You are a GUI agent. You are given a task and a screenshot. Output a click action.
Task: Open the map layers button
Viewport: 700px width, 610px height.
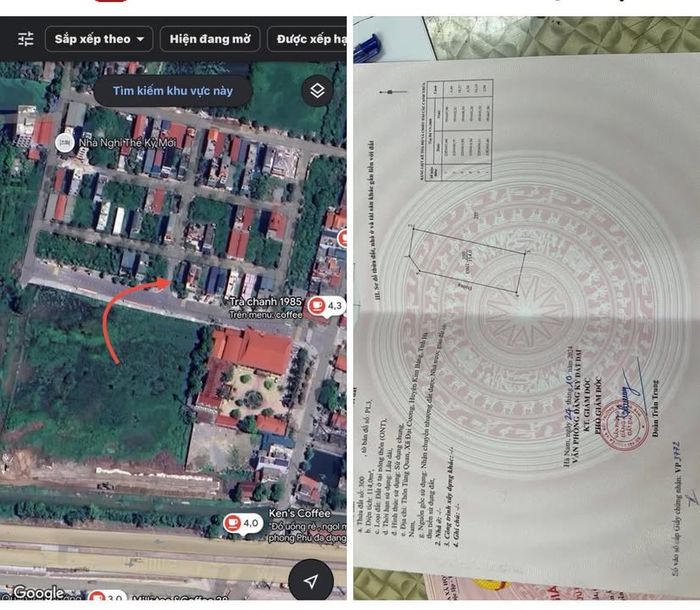[x=317, y=90]
